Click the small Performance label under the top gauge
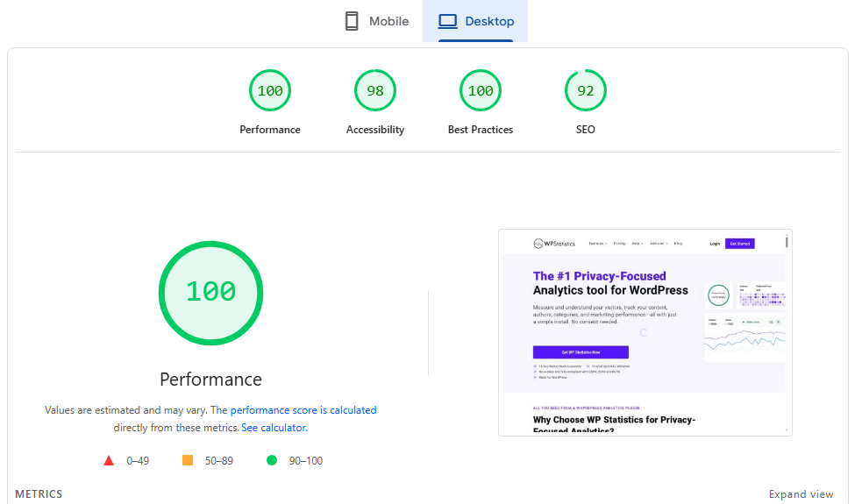Image resolution: width=855 pixels, height=504 pixels. point(270,130)
